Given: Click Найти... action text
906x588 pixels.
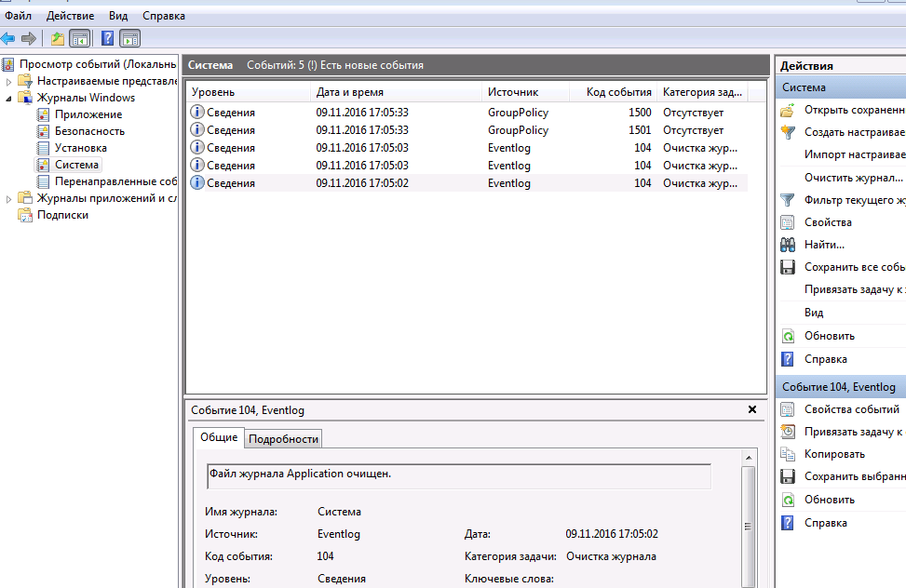Looking at the screenshot, I should [824, 245].
